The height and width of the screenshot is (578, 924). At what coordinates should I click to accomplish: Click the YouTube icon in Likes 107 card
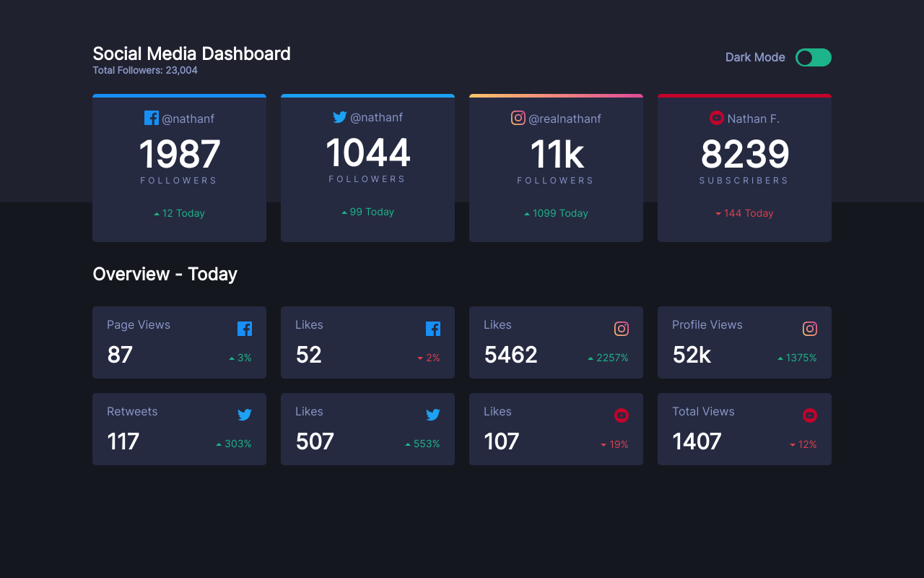622,415
